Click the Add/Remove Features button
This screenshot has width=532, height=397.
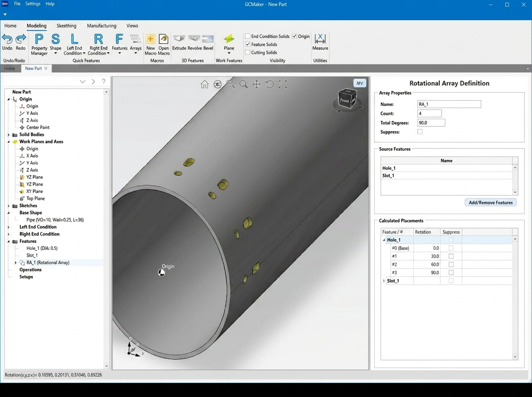[x=491, y=202]
